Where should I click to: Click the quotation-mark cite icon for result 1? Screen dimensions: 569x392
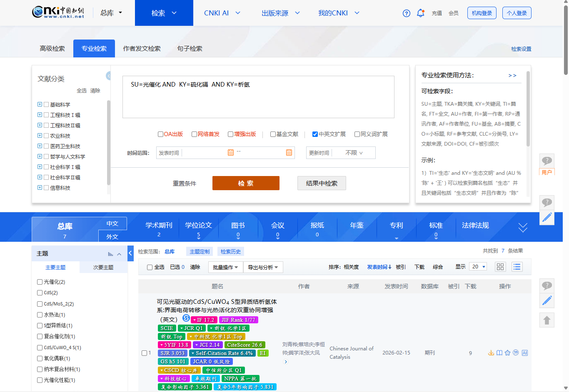pyautogui.click(x=516, y=352)
